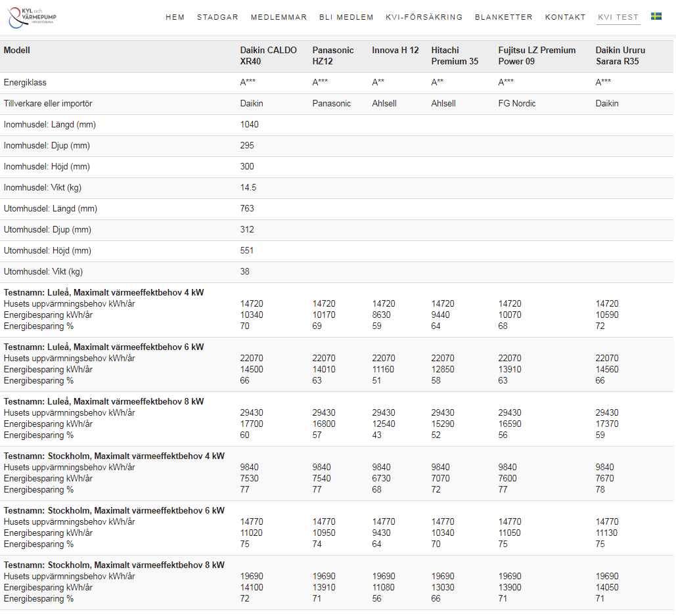Click the value 295 for indoor depth
Viewport: 676px width, 616px height.
[x=247, y=145]
